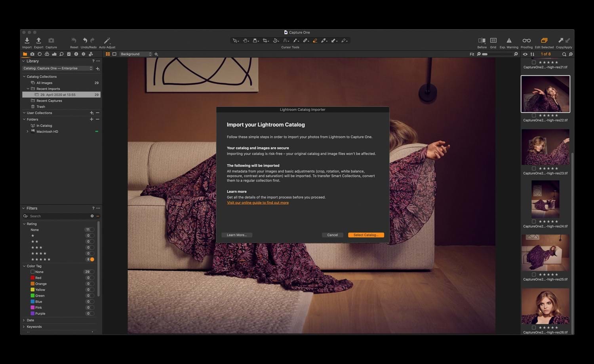Select the Crop tool
This screenshot has height=364, width=594.
[x=265, y=40]
